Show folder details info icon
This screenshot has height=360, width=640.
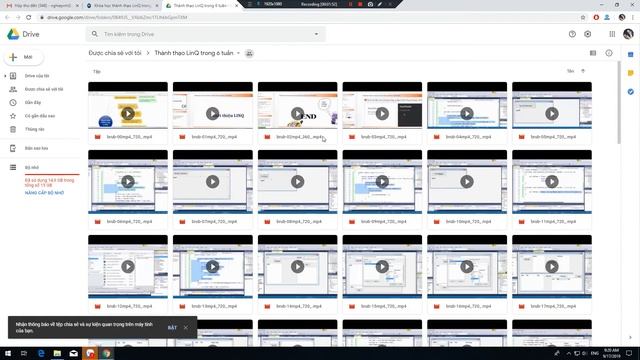tap(609, 53)
